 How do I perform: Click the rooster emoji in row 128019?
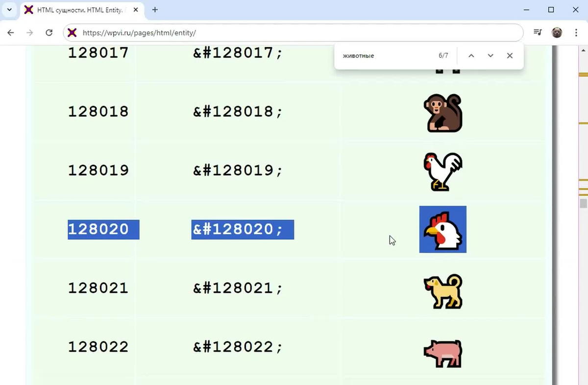(443, 172)
